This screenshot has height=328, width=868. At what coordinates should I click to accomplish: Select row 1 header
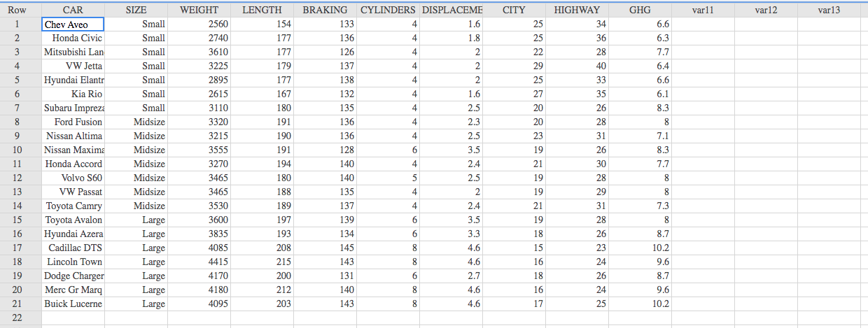tap(21, 24)
